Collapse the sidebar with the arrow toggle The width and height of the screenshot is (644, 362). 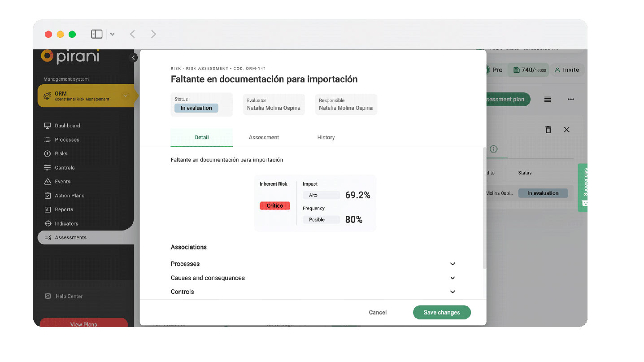133,57
